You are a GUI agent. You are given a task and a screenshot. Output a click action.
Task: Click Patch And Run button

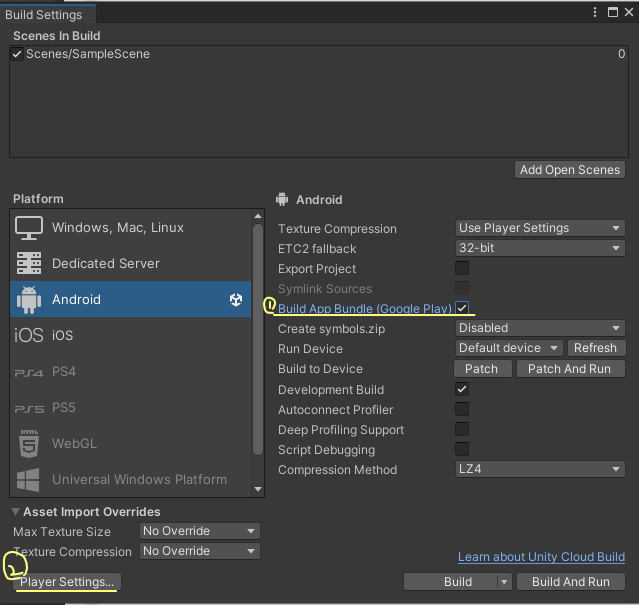571,369
